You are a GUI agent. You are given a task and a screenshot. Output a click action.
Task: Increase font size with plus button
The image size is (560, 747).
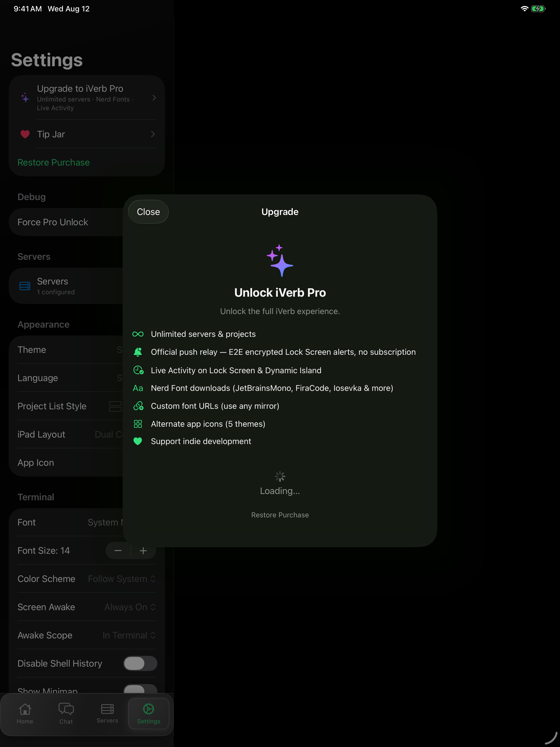pos(143,551)
